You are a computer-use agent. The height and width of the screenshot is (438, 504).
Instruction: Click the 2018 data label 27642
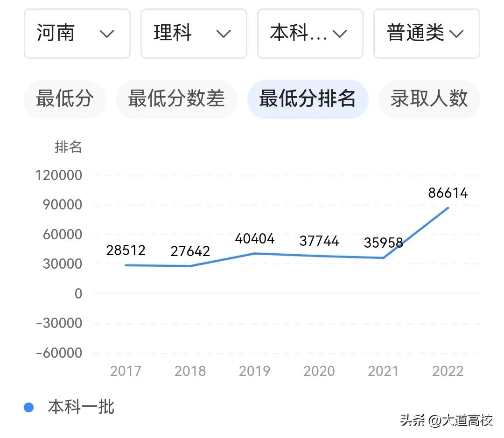coord(190,251)
